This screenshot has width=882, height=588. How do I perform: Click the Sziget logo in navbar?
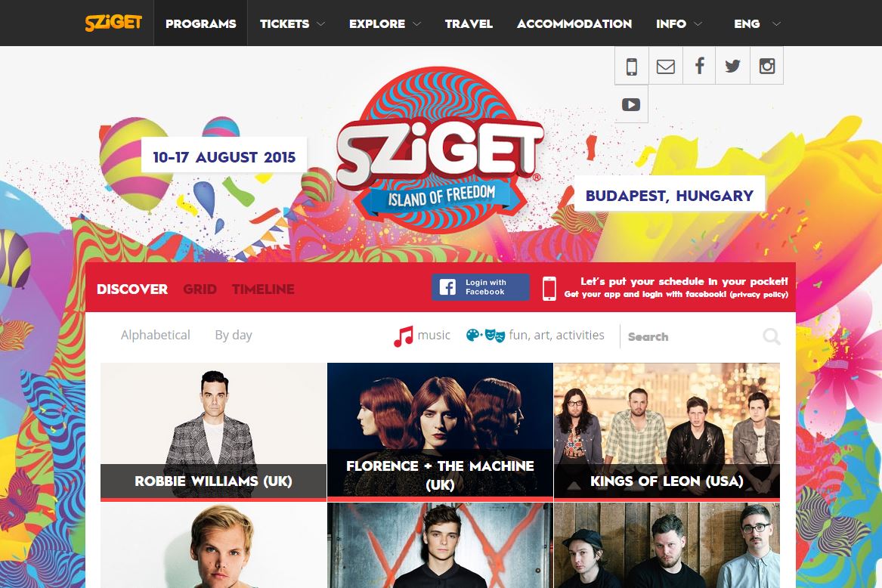(x=113, y=23)
